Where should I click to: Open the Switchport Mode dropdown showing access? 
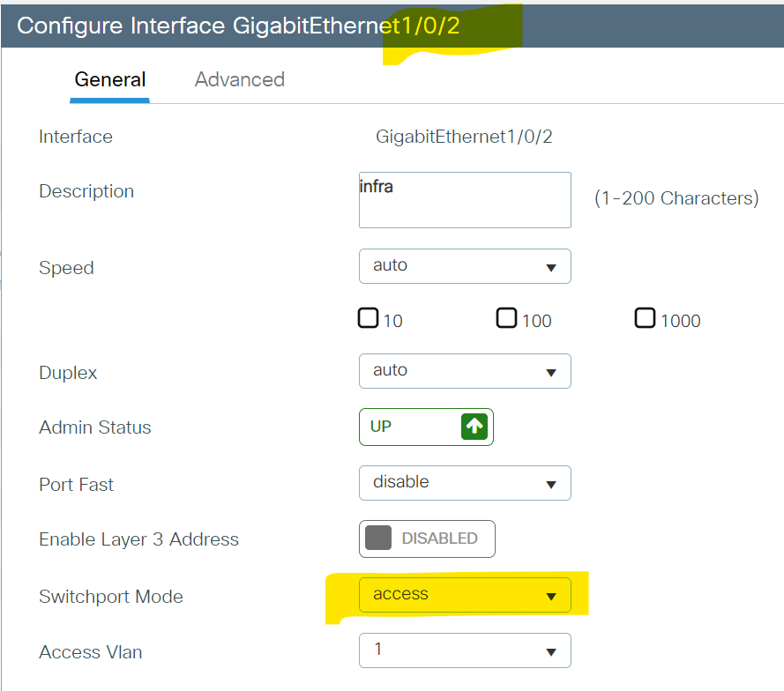[x=465, y=595]
